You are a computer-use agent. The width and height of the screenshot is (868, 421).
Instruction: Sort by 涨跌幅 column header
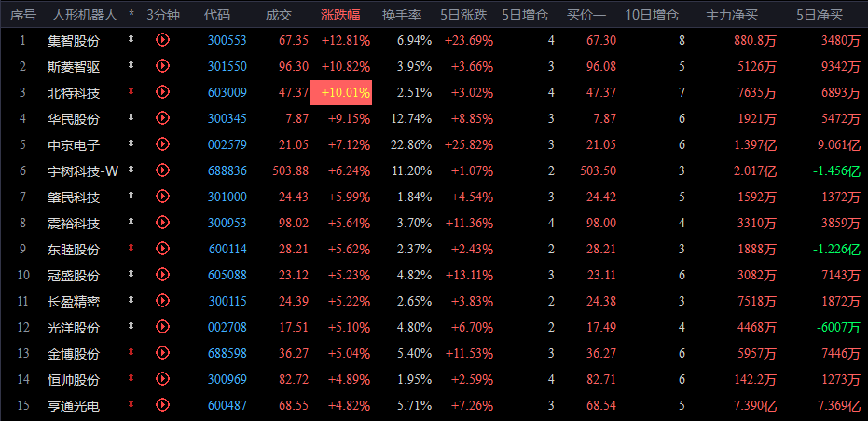coord(340,15)
